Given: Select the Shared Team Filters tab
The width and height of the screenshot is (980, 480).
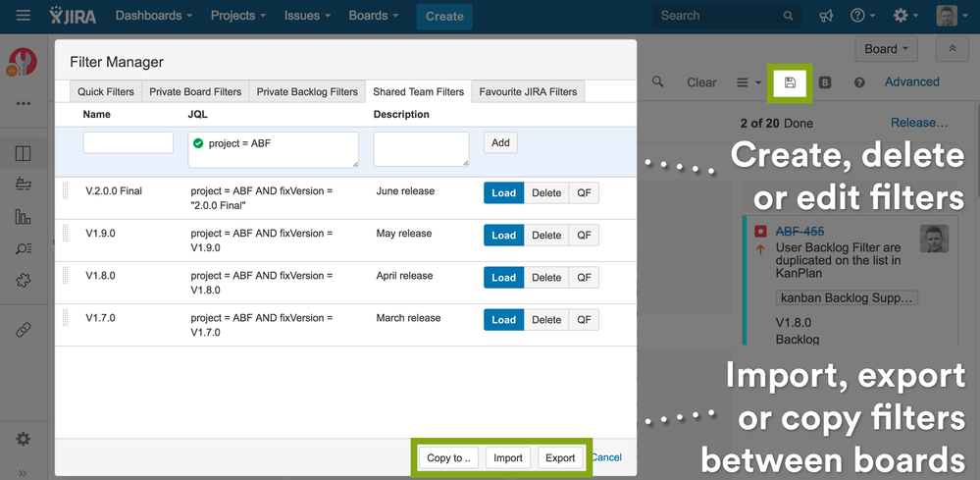Looking at the screenshot, I should (418, 92).
